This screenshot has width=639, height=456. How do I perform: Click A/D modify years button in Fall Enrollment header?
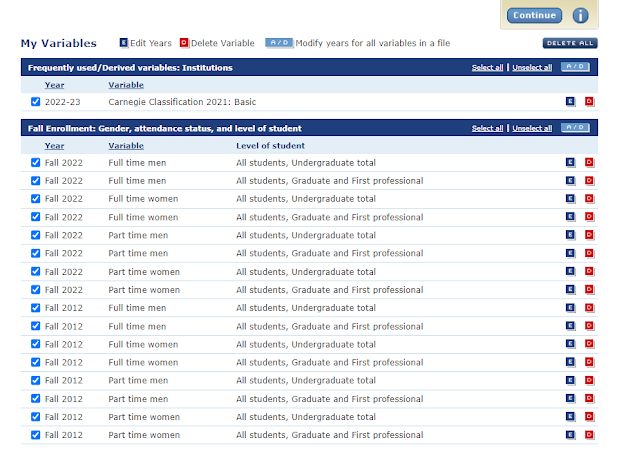coord(575,128)
